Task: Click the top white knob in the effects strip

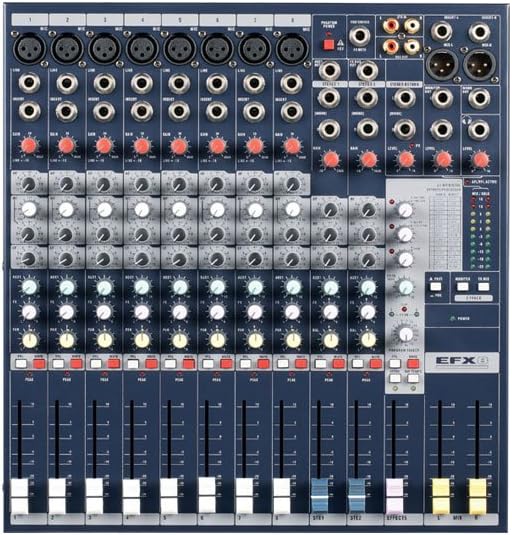Action: click(405, 209)
